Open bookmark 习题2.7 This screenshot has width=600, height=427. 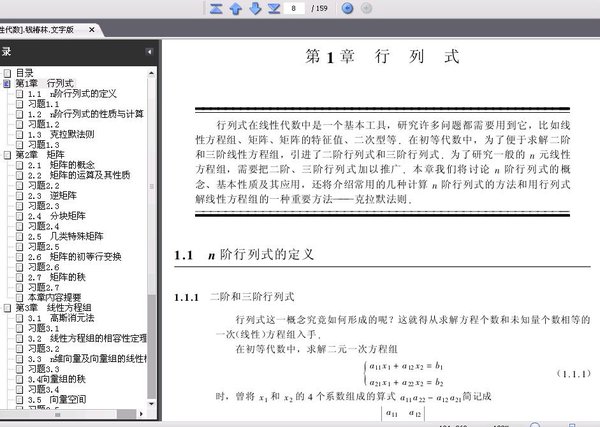pos(43,287)
